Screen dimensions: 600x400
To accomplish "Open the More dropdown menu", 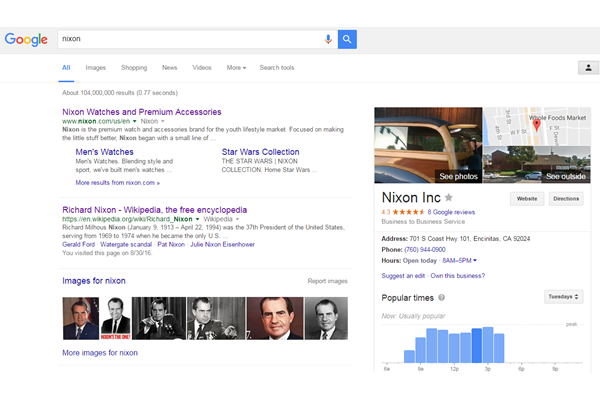I will pyautogui.click(x=236, y=68).
